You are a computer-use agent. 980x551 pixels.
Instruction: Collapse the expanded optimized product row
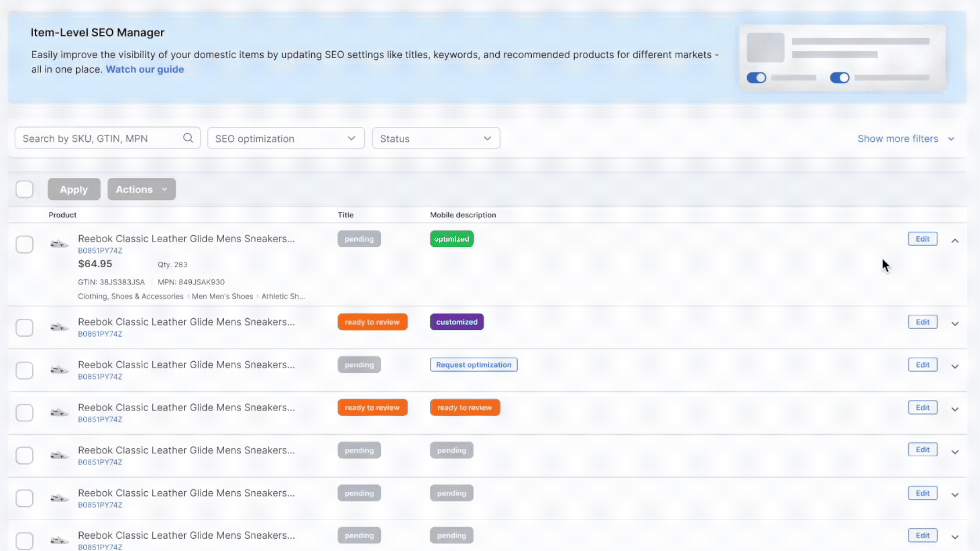click(x=955, y=240)
